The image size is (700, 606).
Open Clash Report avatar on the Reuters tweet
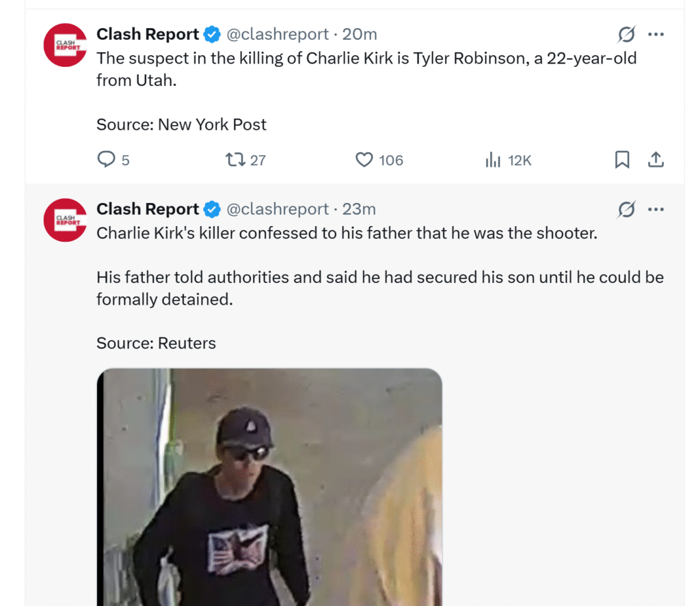pyautogui.click(x=65, y=220)
